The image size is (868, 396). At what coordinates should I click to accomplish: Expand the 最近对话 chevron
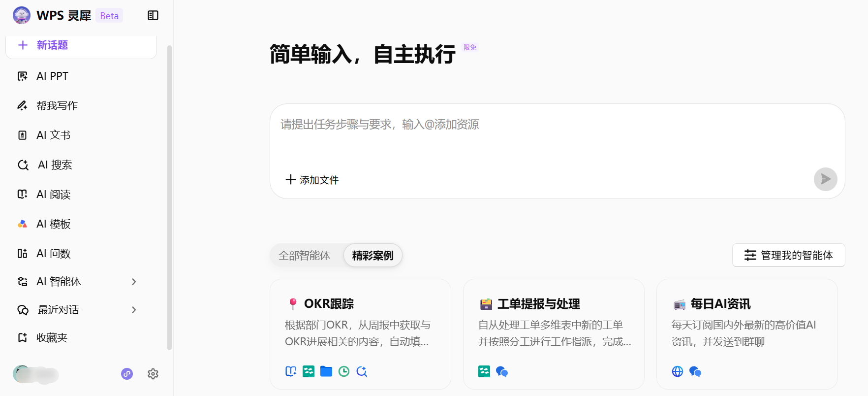tap(134, 310)
